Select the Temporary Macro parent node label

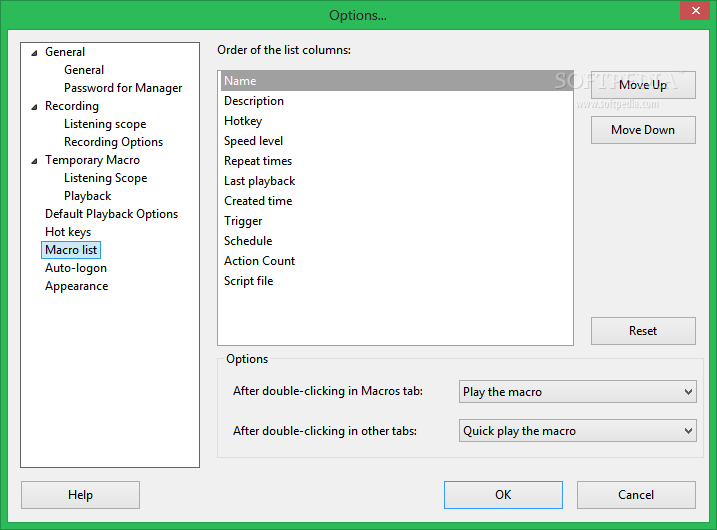click(x=92, y=160)
